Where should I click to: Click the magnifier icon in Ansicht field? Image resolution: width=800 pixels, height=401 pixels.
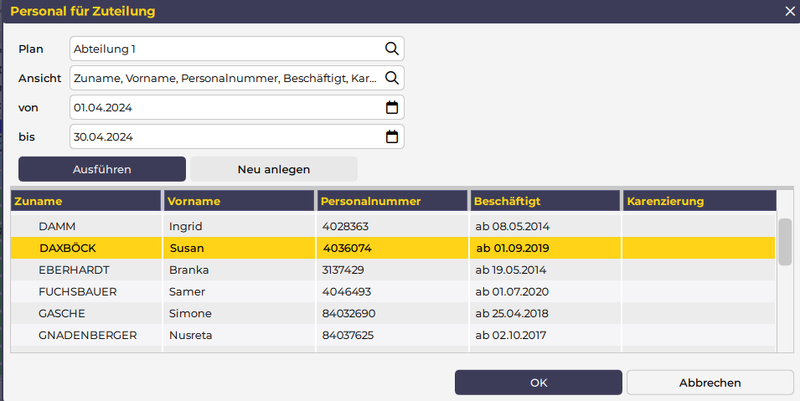[392, 78]
